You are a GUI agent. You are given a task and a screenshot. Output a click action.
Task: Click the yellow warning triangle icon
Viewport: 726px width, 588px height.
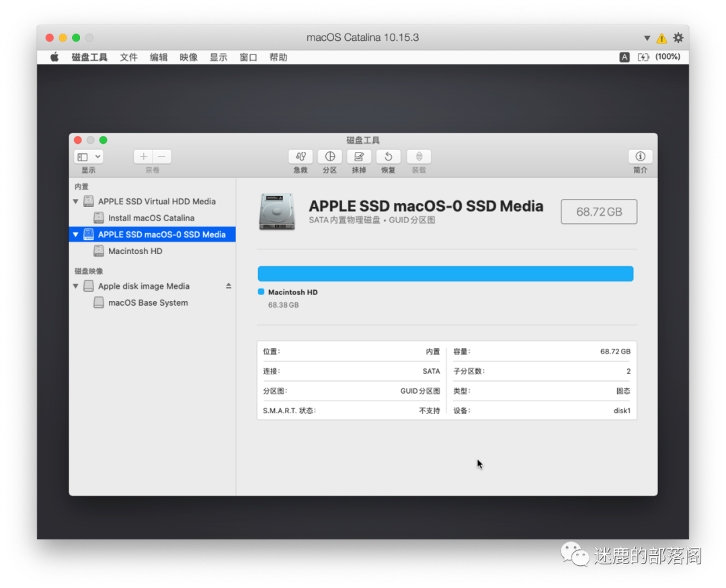(x=661, y=38)
